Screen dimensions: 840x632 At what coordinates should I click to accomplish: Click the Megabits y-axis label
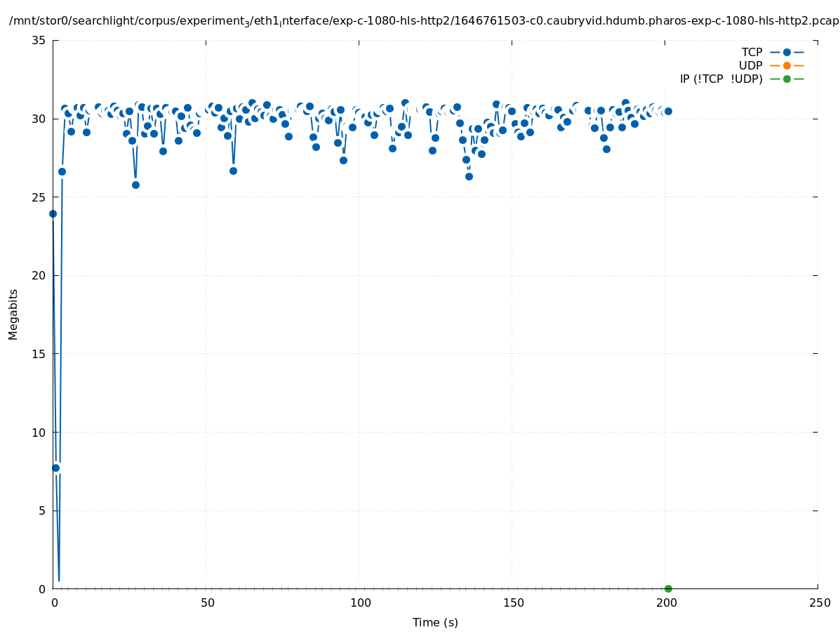[13, 314]
